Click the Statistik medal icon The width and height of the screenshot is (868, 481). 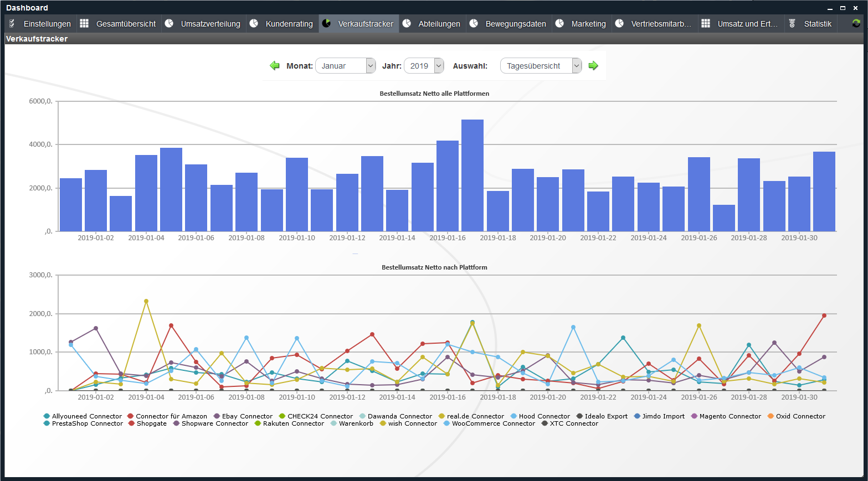(x=792, y=23)
